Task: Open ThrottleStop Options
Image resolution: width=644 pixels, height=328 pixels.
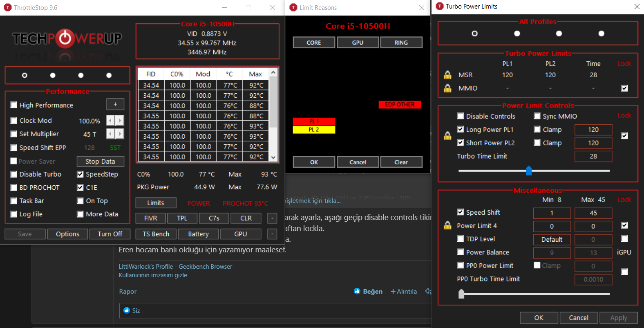Action: pyautogui.click(x=67, y=234)
